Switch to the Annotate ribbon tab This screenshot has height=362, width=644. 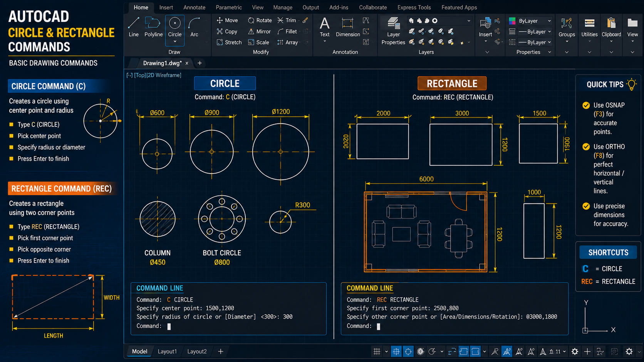(x=194, y=7)
